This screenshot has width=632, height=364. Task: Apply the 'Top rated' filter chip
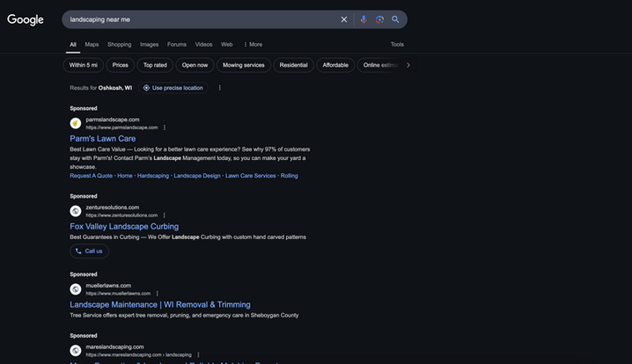click(x=155, y=65)
